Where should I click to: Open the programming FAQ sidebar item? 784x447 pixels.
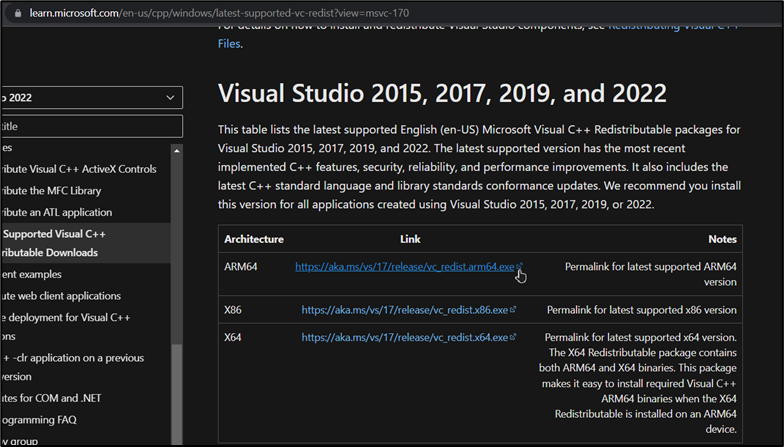[39, 420]
